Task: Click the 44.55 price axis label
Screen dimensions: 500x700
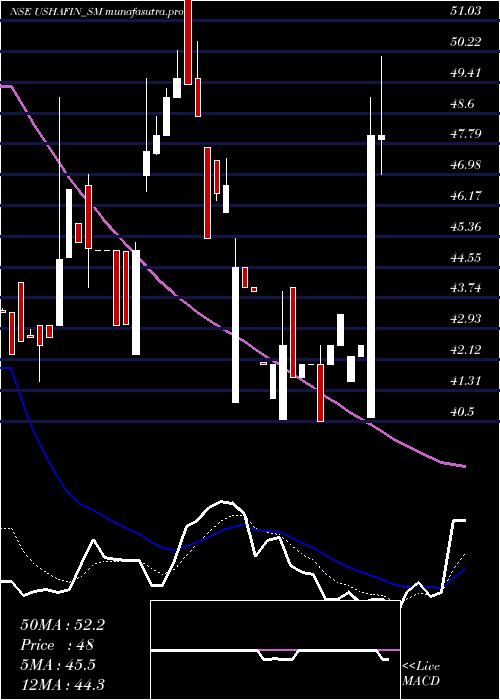Action: pyautogui.click(x=465, y=258)
